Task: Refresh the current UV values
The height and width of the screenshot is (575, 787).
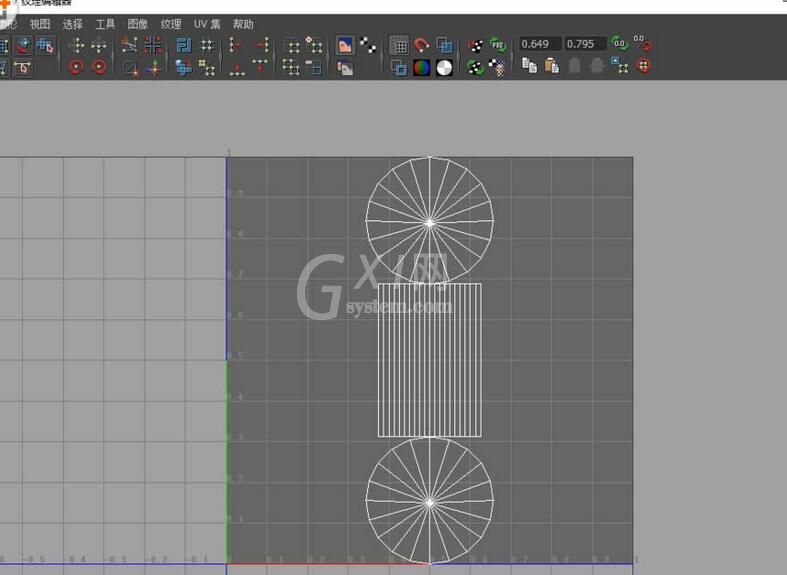Action: click(619, 44)
